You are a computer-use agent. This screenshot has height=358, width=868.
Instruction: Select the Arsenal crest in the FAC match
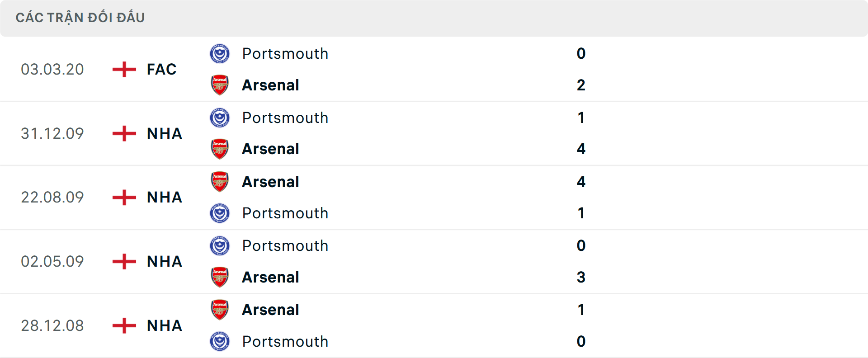[x=220, y=85]
